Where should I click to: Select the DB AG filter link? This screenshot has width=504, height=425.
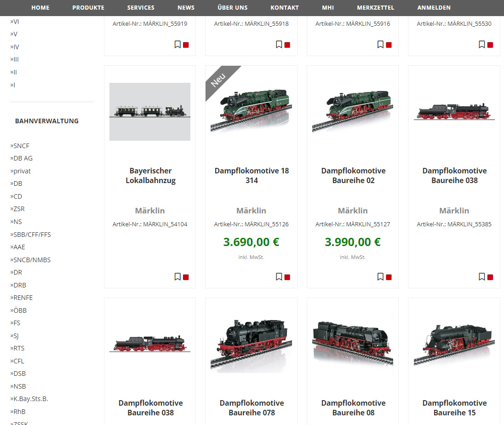click(x=23, y=158)
